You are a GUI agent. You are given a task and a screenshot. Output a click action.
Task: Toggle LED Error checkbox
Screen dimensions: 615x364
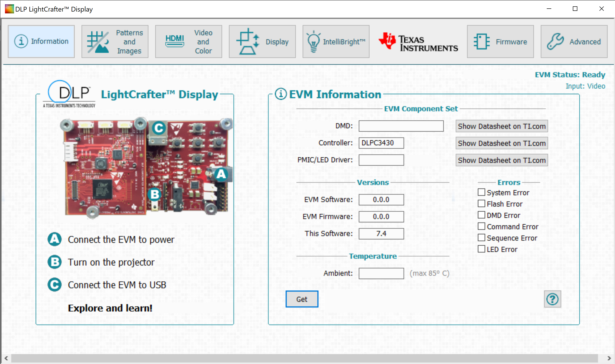click(x=481, y=249)
